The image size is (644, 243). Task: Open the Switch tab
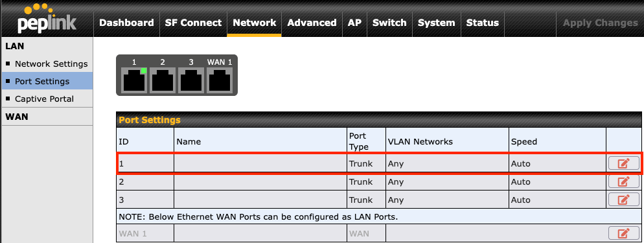[x=389, y=23]
